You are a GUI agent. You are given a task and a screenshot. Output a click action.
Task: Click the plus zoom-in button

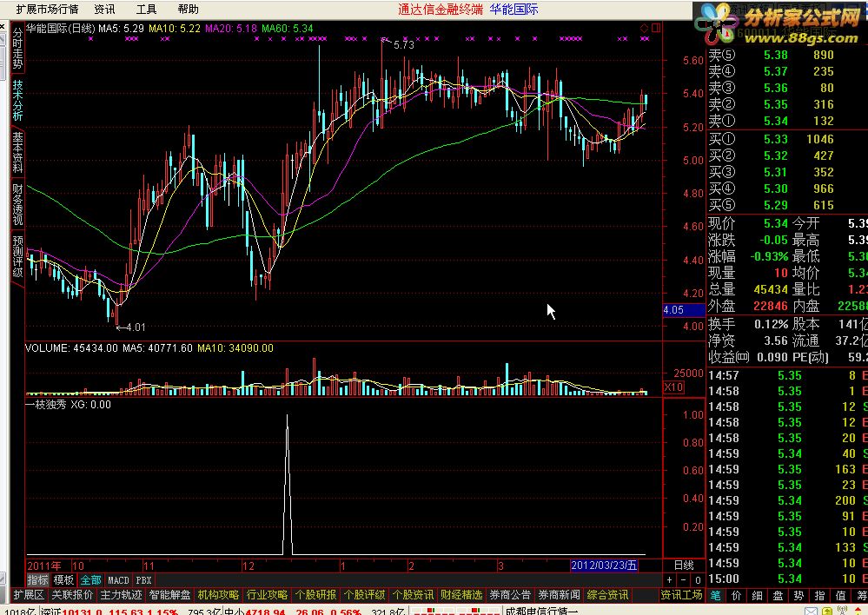(x=670, y=580)
